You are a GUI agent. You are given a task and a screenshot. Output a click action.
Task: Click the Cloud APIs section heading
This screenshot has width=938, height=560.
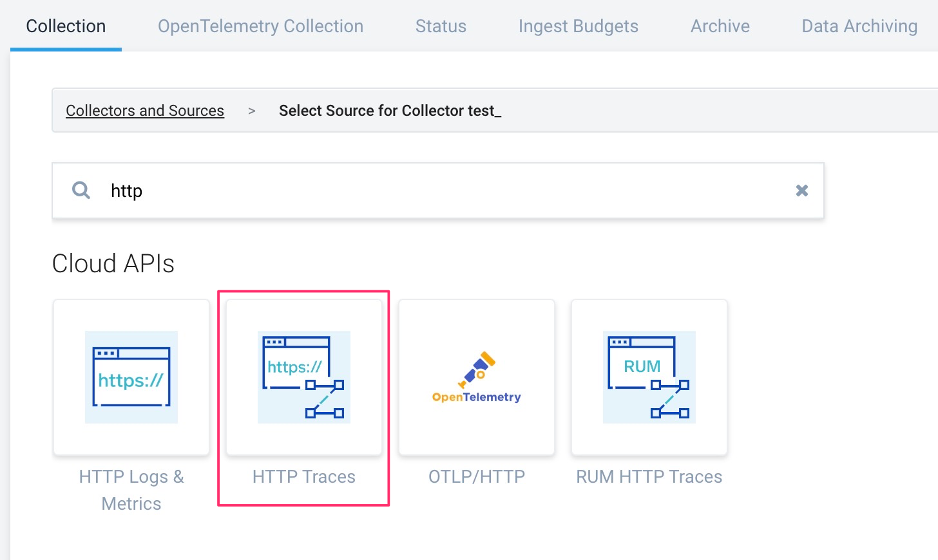pos(113,264)
